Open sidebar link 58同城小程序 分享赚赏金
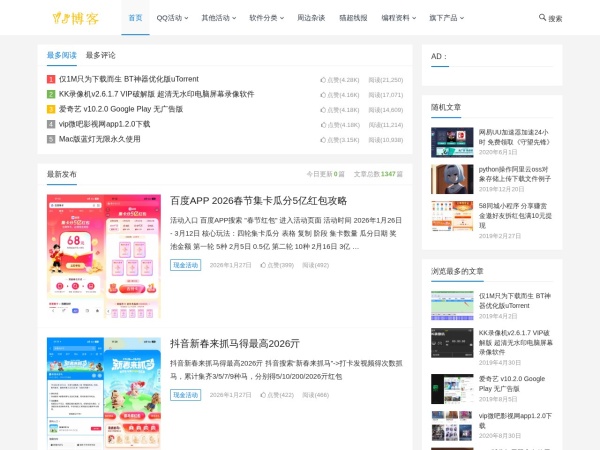600x450 pixels. click(515, 216)
